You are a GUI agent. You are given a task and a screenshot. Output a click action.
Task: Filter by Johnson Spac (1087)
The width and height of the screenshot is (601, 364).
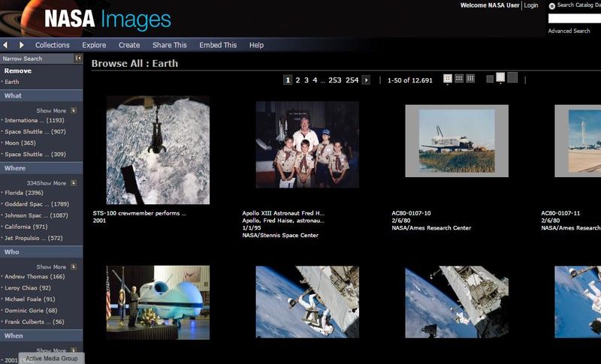[36, 215]
